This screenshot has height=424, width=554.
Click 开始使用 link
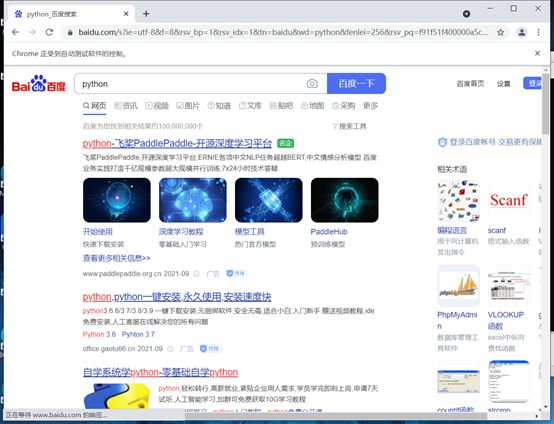[x=98, y=232]
